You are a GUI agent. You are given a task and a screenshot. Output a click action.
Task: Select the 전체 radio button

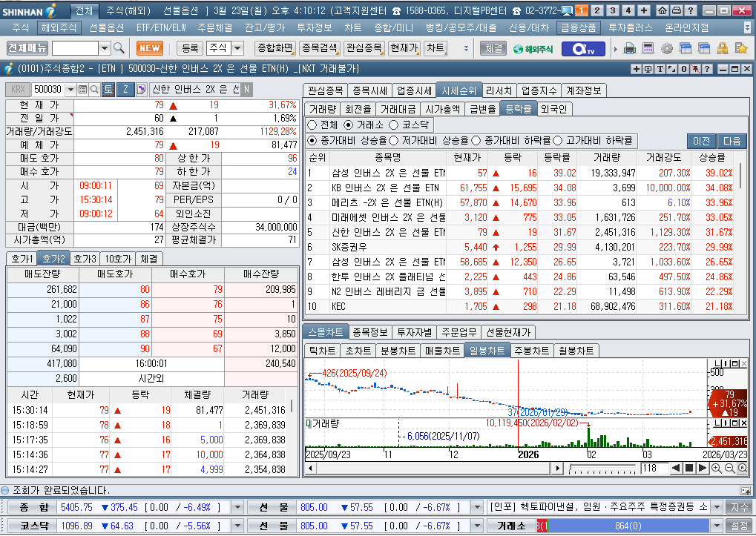[x=312, y=125]
